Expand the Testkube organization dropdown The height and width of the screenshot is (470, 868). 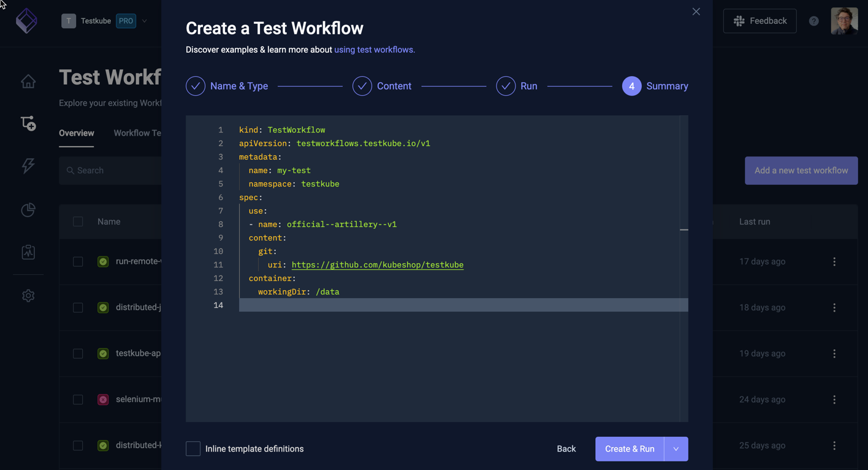145,21
